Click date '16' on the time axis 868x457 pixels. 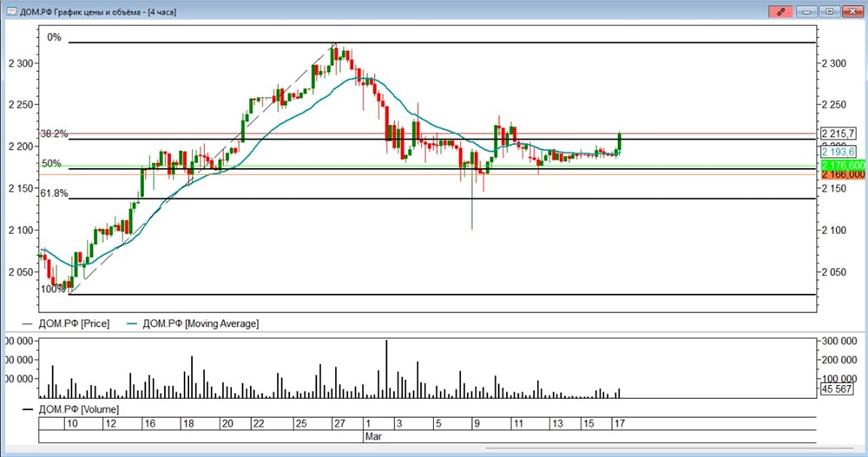[149, 424]
